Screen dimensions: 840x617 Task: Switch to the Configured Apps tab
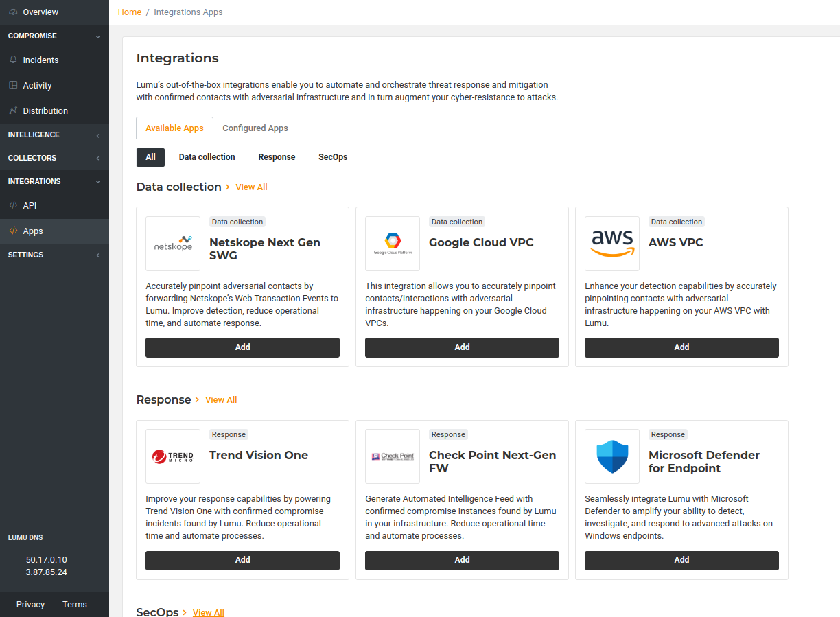255,128
